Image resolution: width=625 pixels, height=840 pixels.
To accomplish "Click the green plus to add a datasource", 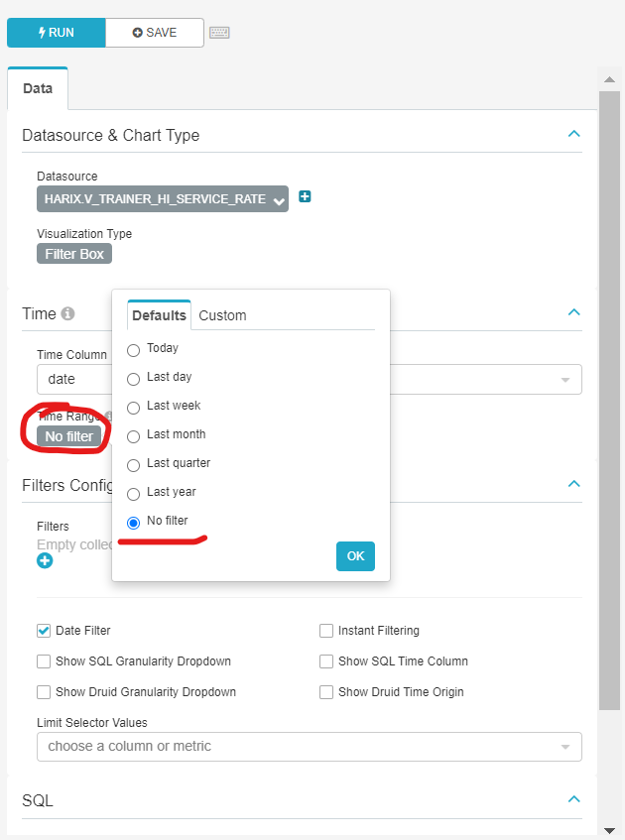I will click(304, 197).
